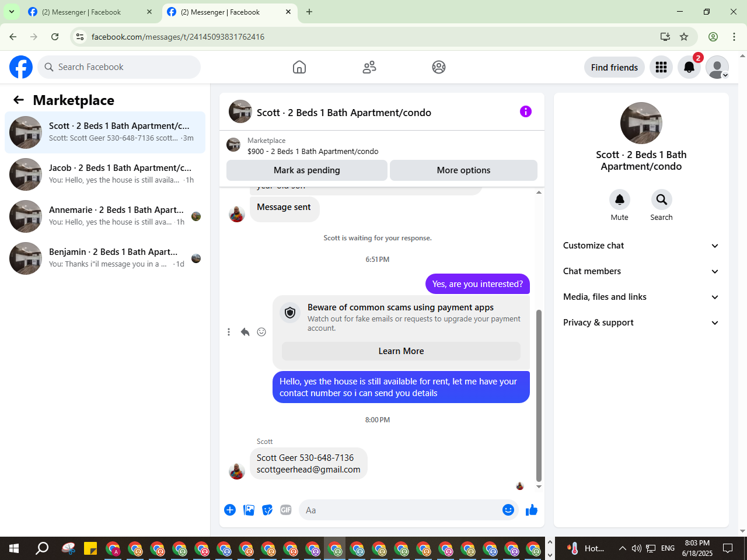The height and width of the screenshot is (560, 747).
Task: Reply to the scam warning message
Action: pyautogui.click(x=245, y=332)
